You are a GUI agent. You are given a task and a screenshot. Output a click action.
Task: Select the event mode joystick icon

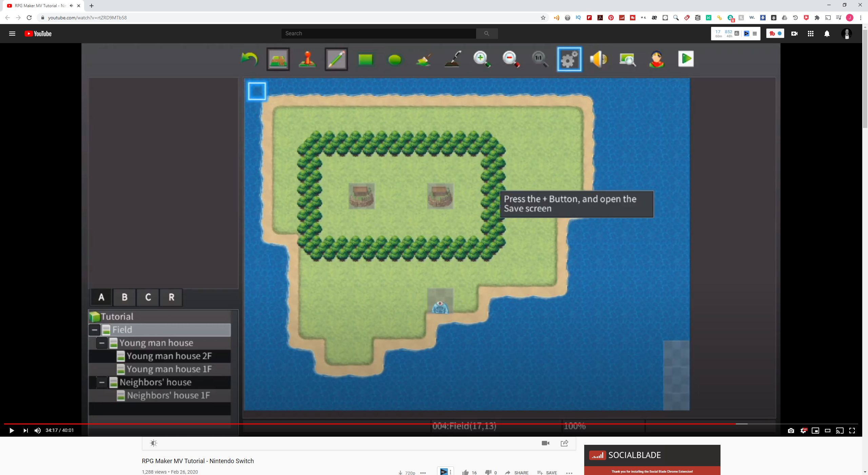[x=308, y=59]
